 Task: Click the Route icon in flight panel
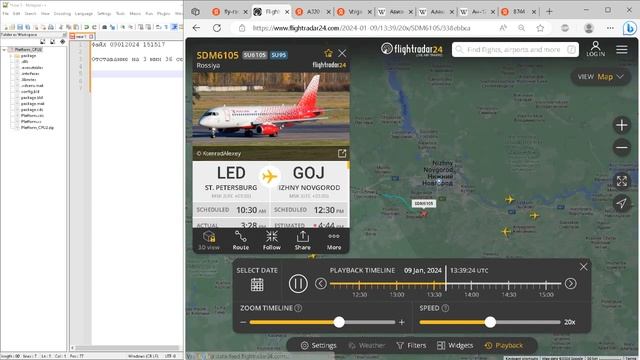point(240,240)
